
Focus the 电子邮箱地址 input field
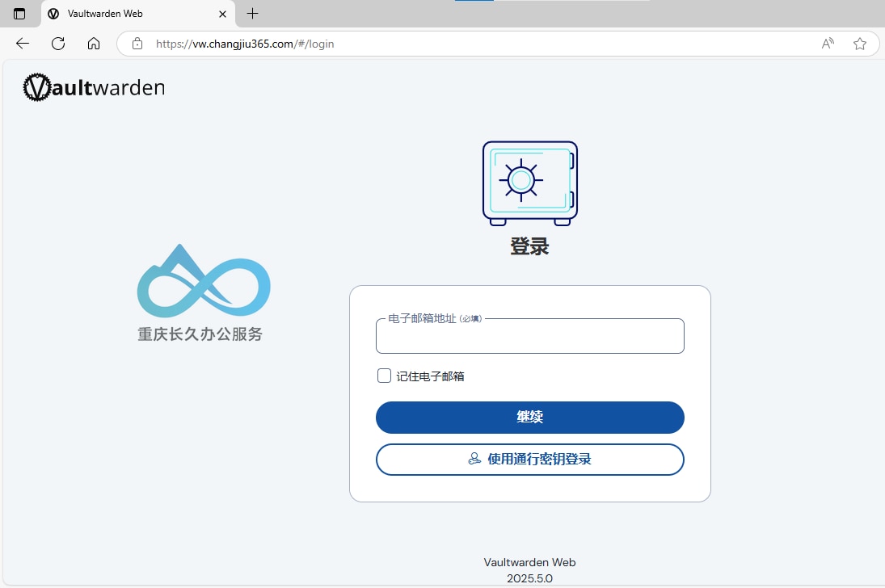(529, 336)
